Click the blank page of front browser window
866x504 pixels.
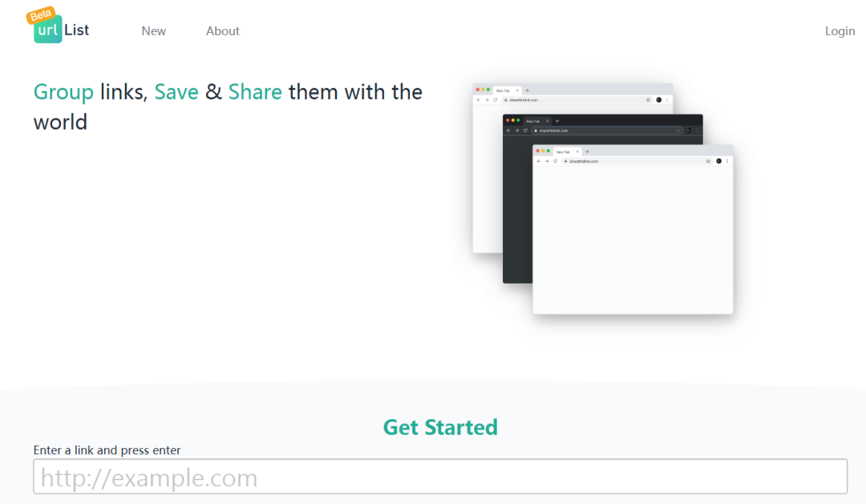click(633, 240)
